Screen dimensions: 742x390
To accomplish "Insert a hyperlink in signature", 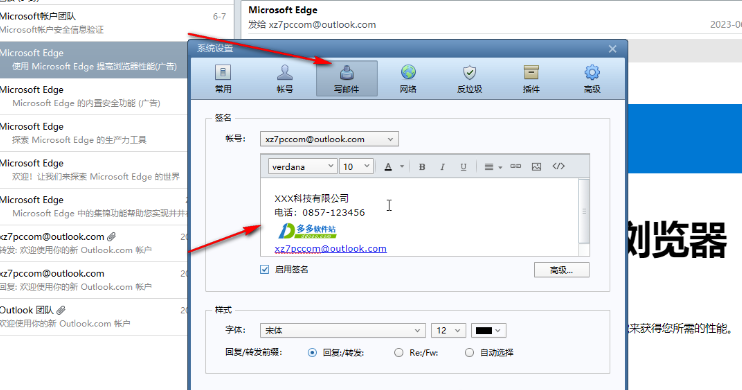I will coord(515,167).
